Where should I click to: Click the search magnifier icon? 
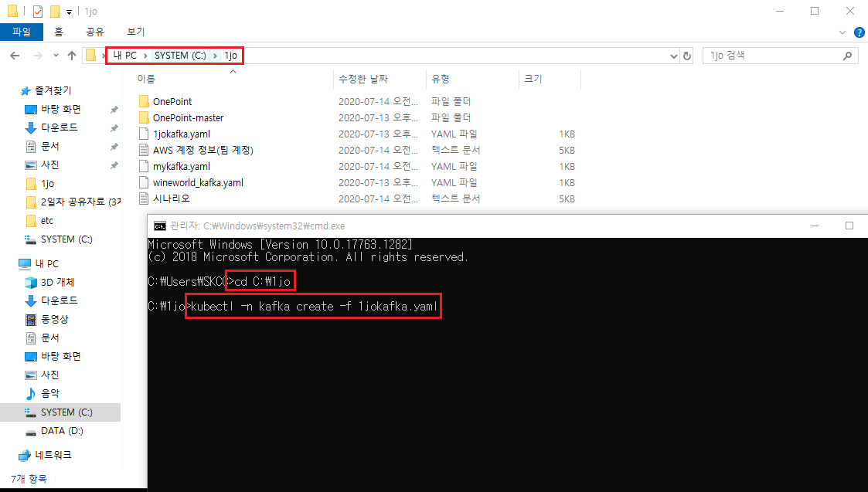click(847, 56)
